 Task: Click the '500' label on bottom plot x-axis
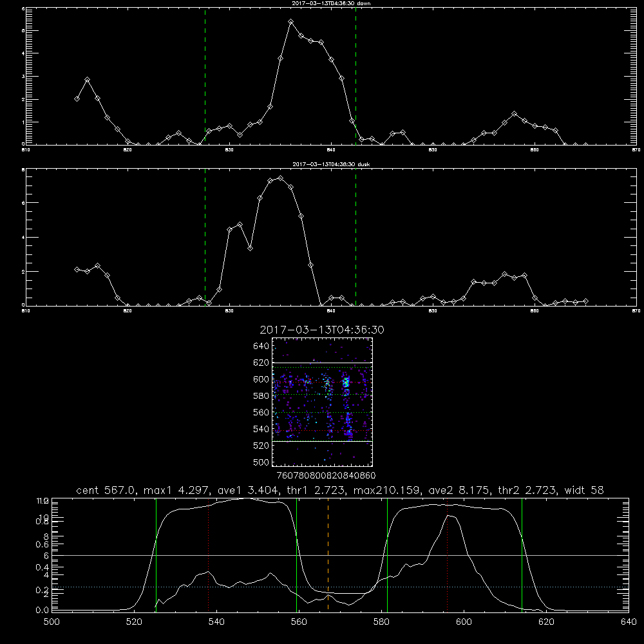(x=52, y=622)
